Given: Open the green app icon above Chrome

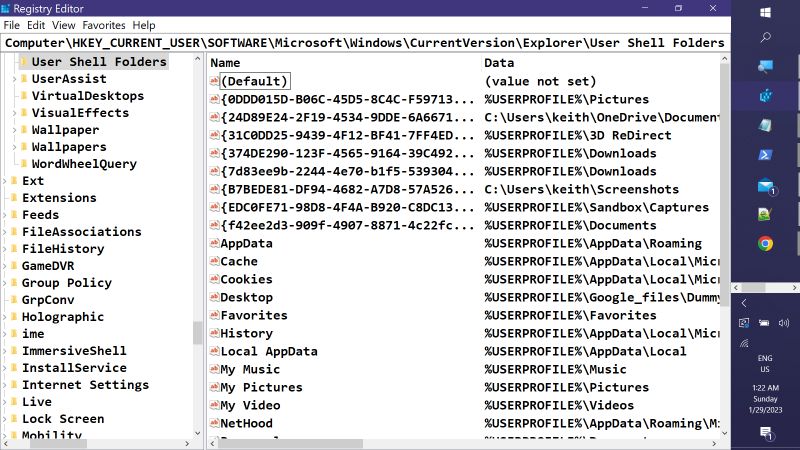Looking at the screenshot, I should pyautogui.click(x=765, y=214).
